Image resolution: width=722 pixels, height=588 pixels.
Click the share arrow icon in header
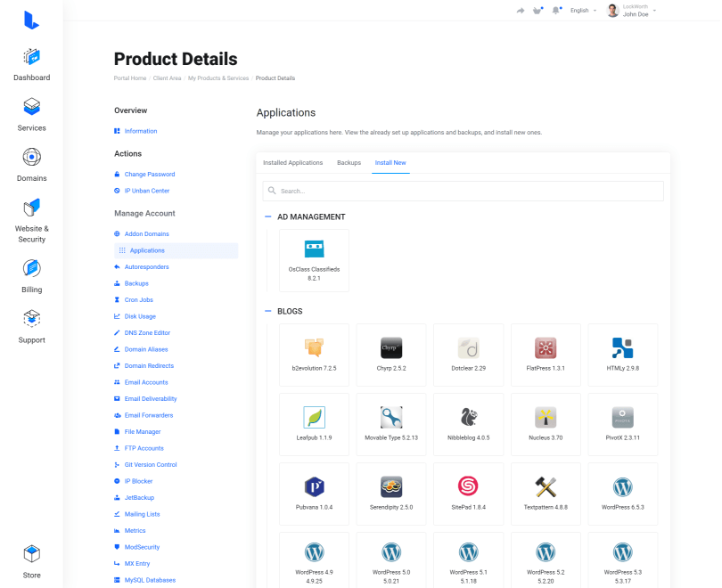tap(521, 11)
